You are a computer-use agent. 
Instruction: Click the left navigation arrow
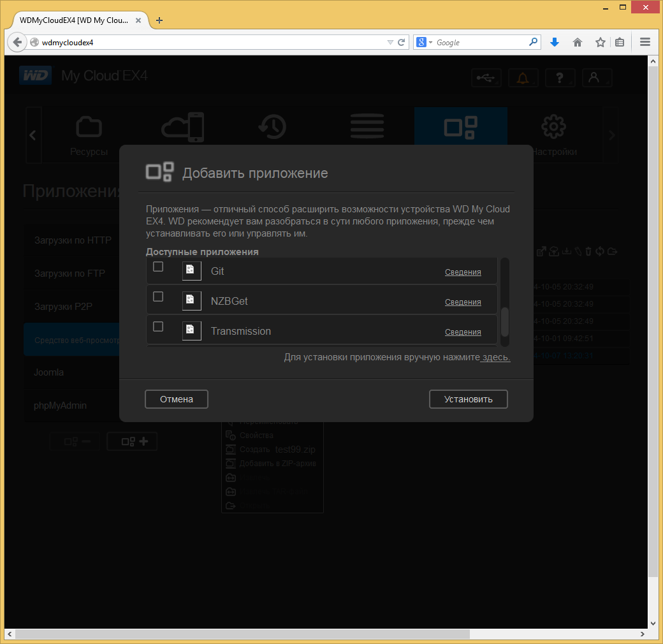click(33, 135)
